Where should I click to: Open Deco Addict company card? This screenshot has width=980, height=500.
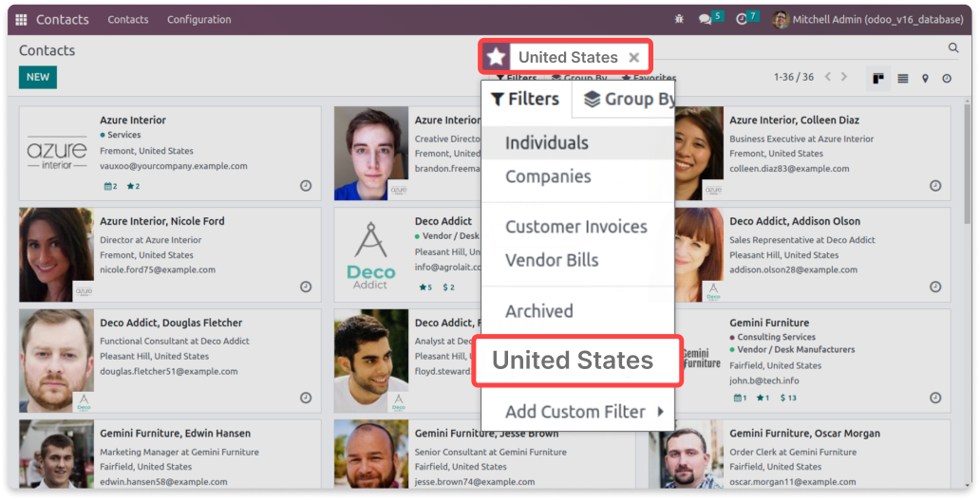coord(407,254)
